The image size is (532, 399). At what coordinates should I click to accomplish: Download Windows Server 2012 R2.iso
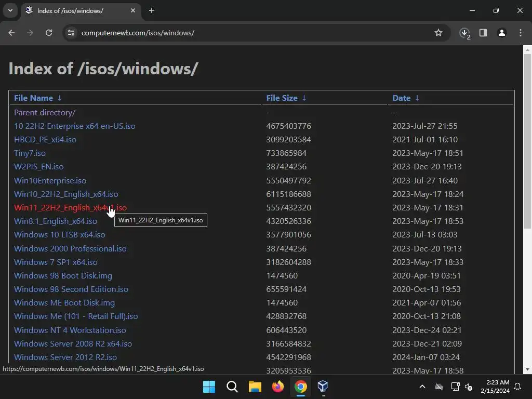click(65, 357)
